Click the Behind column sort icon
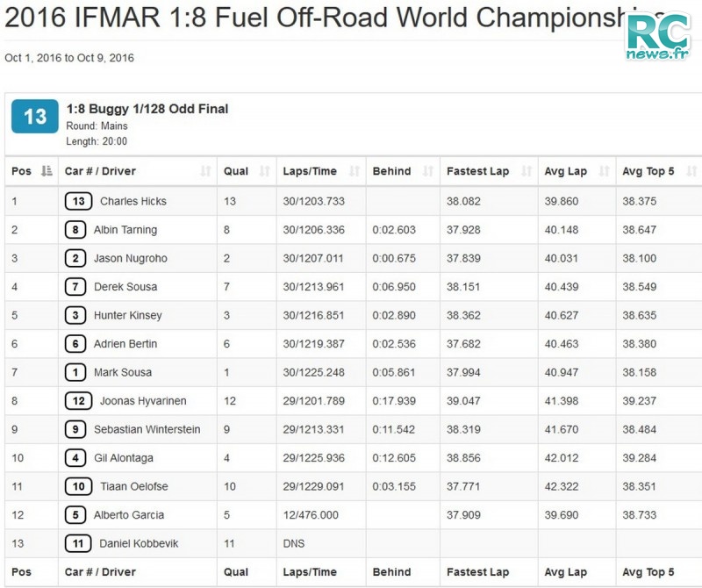Screen dimensions: 702x588 427,171
